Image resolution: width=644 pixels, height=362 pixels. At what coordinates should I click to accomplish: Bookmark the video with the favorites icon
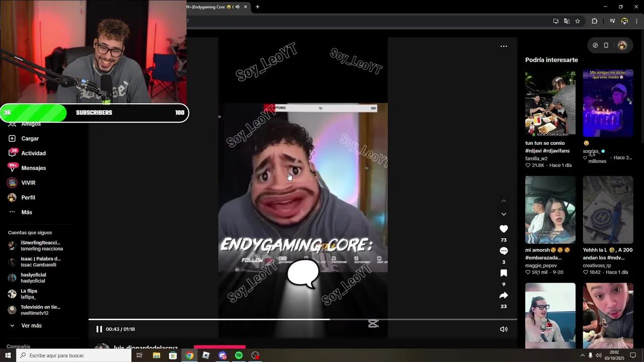coord(504,273)
